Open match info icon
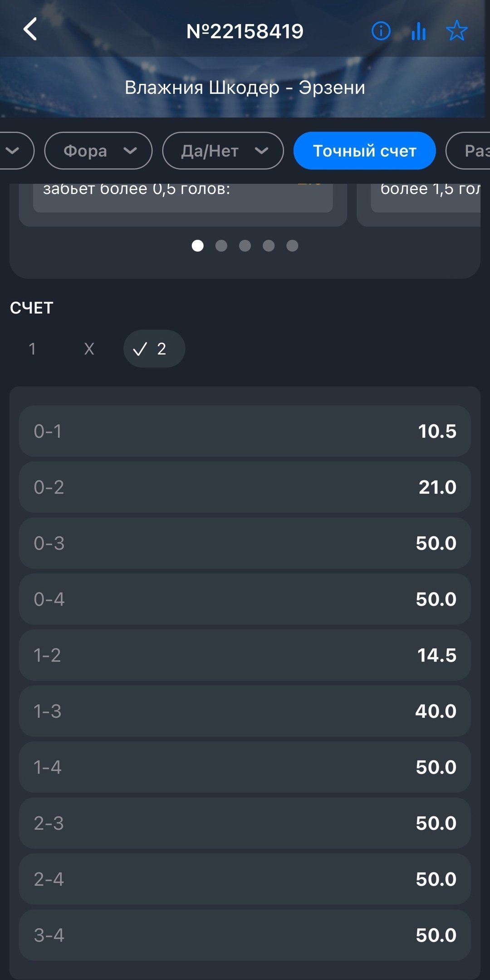 [x=381, y=31]
